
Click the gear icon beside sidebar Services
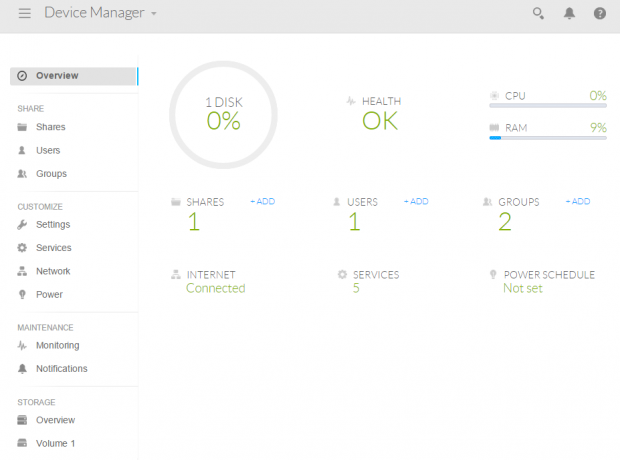22,248
